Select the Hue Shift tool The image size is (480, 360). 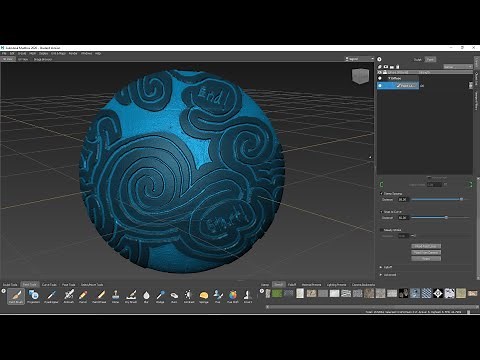pyautogui.click(x=233, y=296)
